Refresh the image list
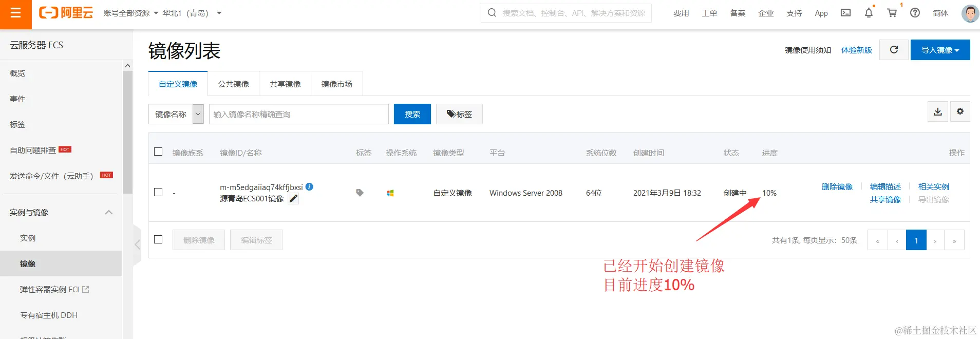This screenshot has height=339, width=980. pos(894,50)
